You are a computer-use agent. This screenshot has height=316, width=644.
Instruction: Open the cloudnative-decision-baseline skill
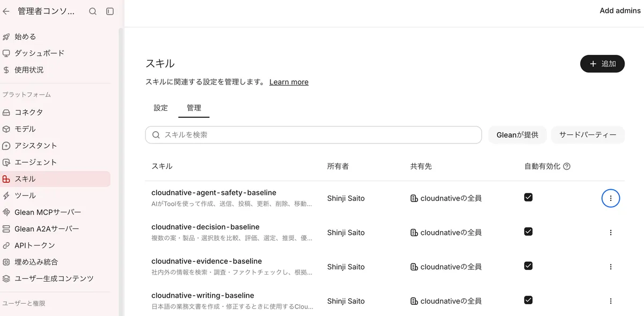point(206,227)
